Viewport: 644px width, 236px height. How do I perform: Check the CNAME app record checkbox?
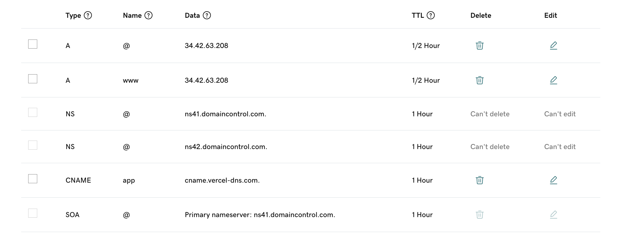coord(33,179)
